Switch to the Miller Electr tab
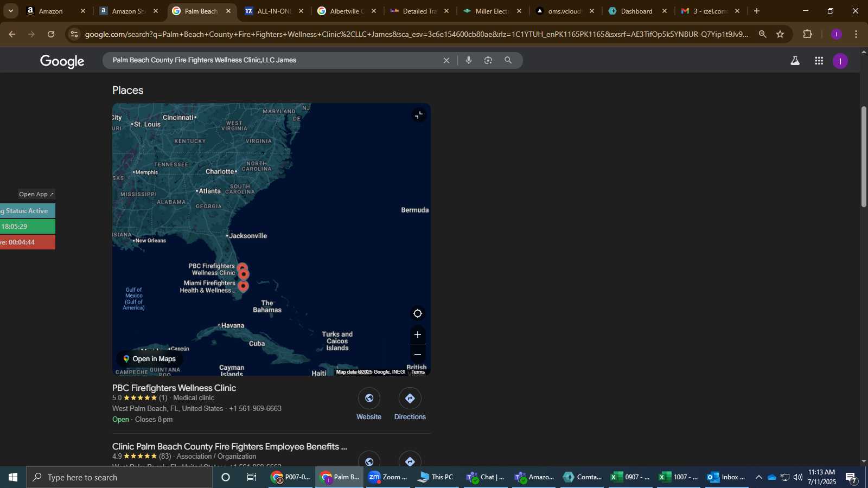 tap(492, 11)
